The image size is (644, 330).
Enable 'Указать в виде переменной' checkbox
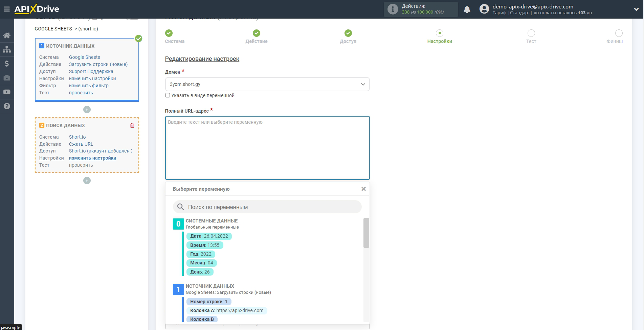pos(168,95)
